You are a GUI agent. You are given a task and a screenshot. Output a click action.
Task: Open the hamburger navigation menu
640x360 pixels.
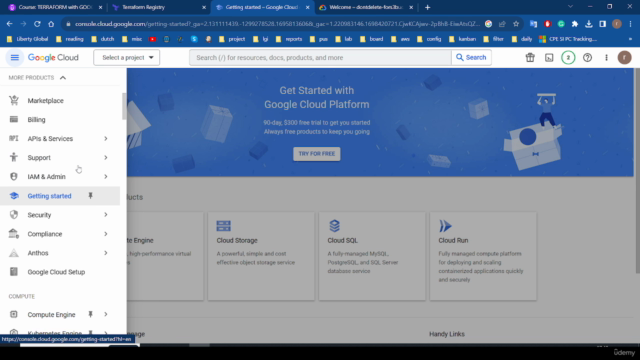pyautogui.click(x=15, y=58)
